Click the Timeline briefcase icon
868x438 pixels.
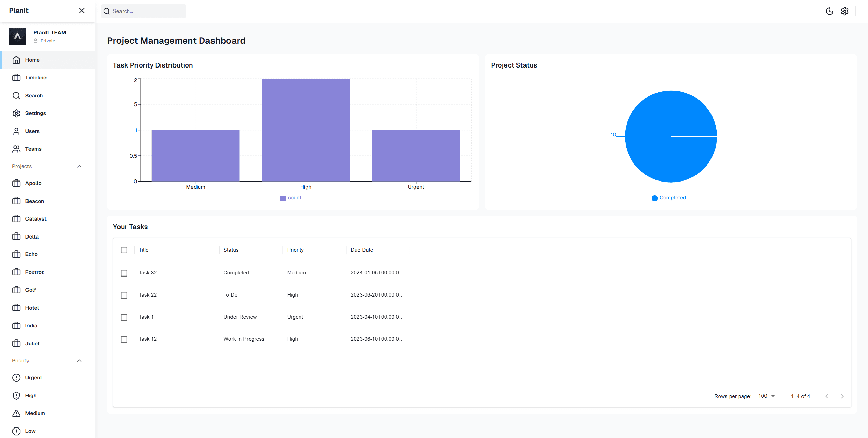[x=16, y=78]
